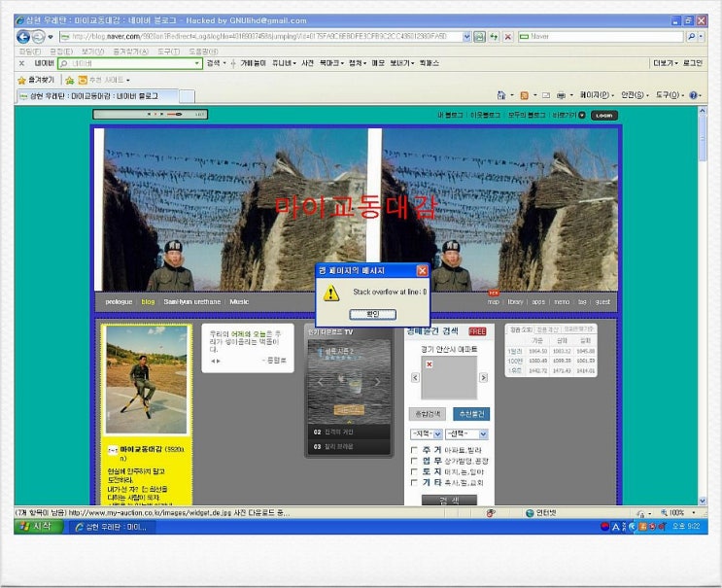722x588 pixels.
Task: Click the Stop (red X) icon beside the address bar
Action: (507, 36)
